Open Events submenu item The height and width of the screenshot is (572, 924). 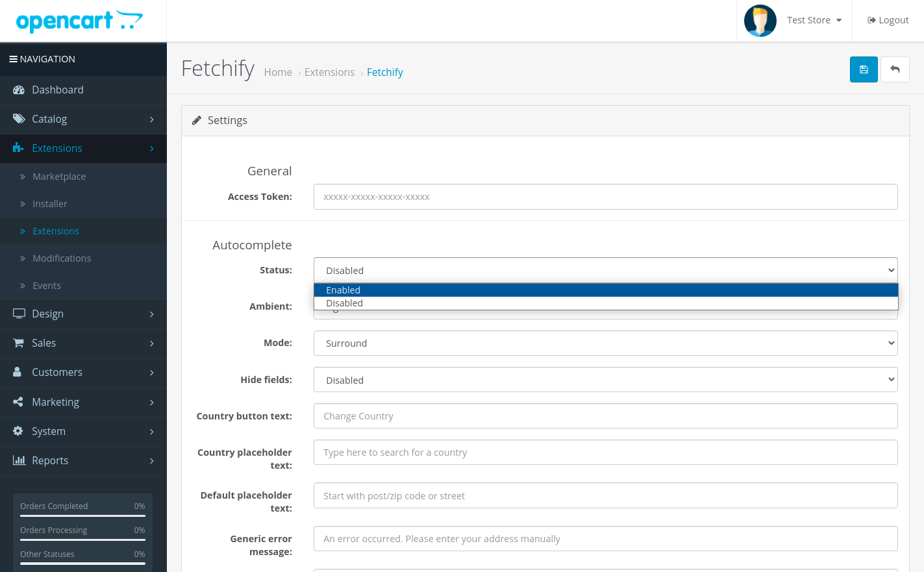(83, 286)
